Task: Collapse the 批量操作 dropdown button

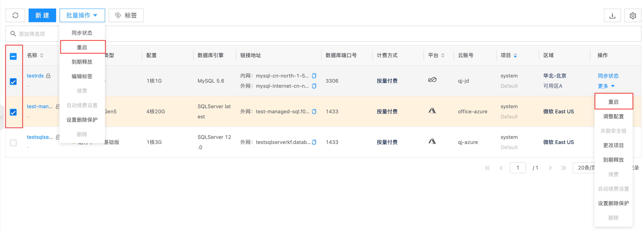Action: (82, 16)
